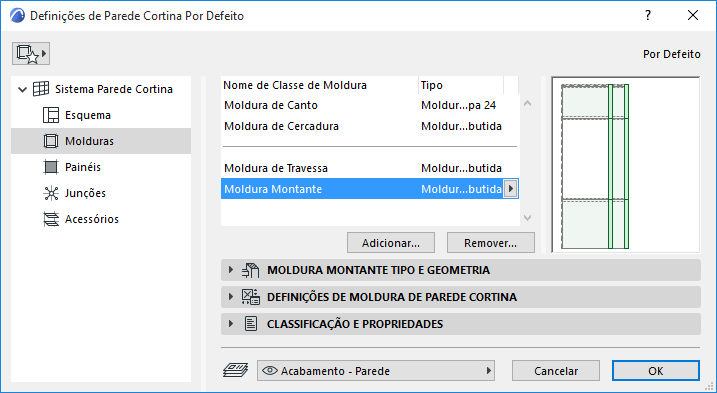
Task: Click the Esquema icon in the tree
Action: click(x=51, y=115)
